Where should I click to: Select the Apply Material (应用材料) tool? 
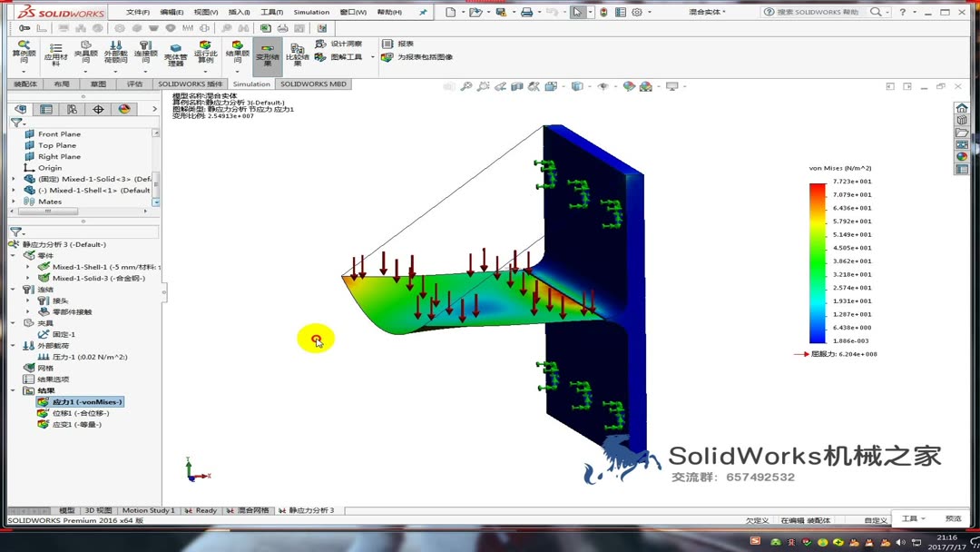coord(56,51)
